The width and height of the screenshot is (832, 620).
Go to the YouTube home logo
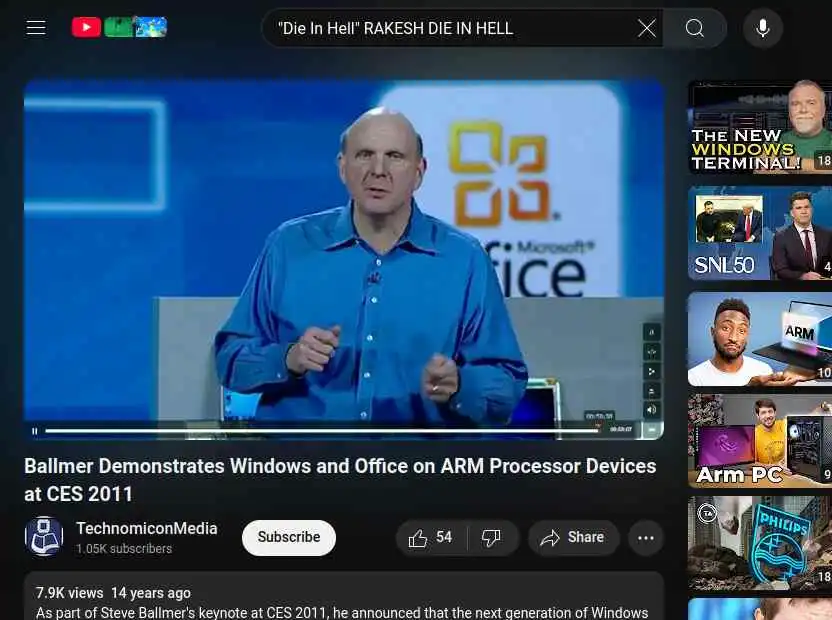pyautogui.click(x=119, y=27)
